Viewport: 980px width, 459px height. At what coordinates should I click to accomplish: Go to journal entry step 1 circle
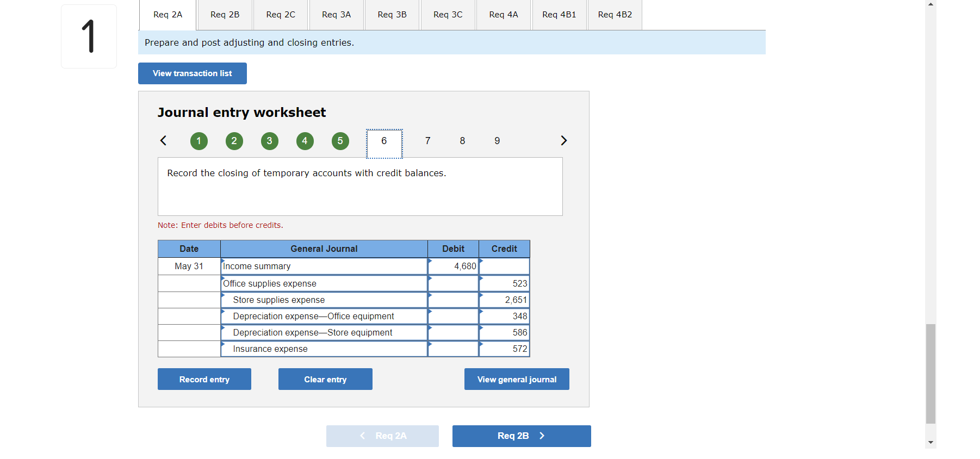tap(199, 141)
